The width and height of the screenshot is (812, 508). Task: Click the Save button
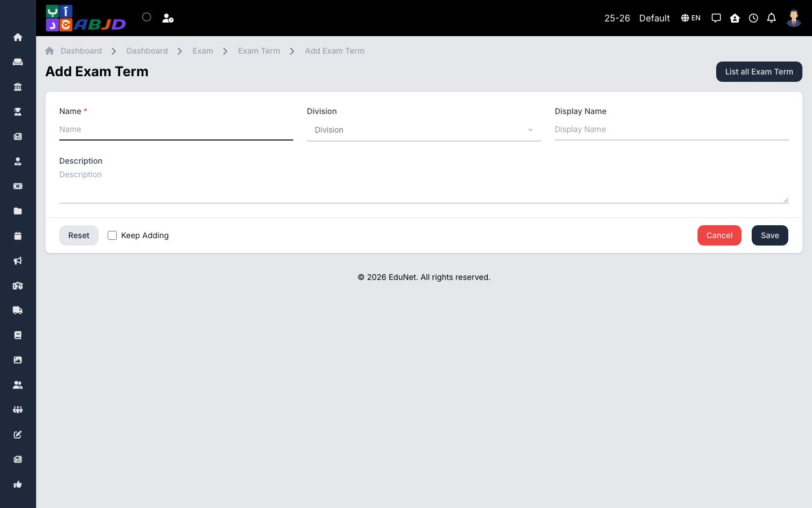click(x=770, y=235)
